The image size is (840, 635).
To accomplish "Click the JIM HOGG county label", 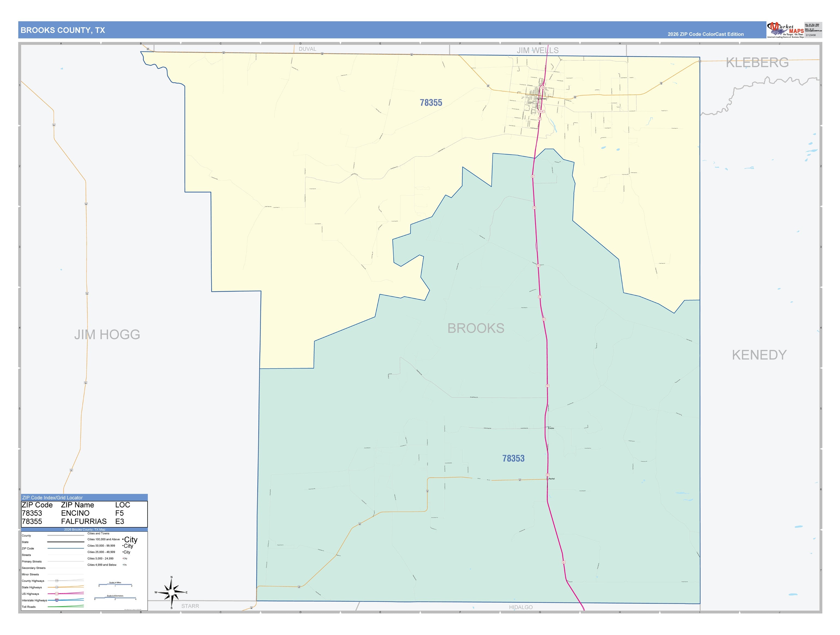I will (x=107, y=334).
